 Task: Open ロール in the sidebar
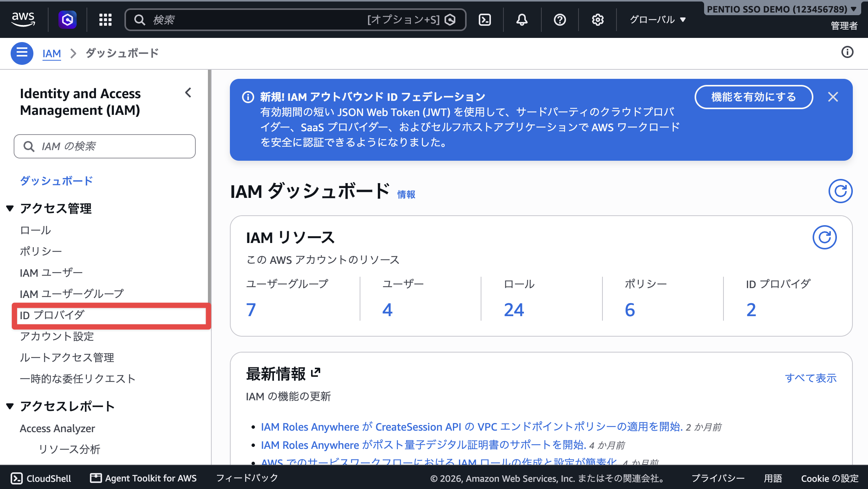(x=35, y=230)
